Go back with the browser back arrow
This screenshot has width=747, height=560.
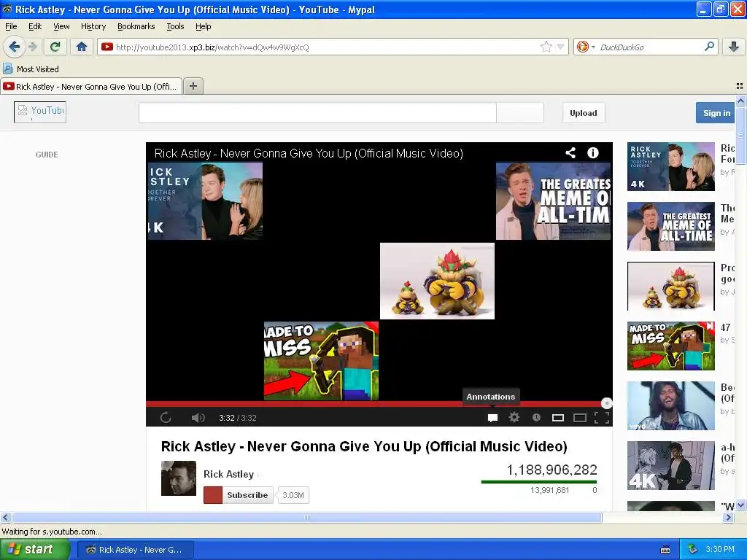pyautogui.click(x=14, y=47)
